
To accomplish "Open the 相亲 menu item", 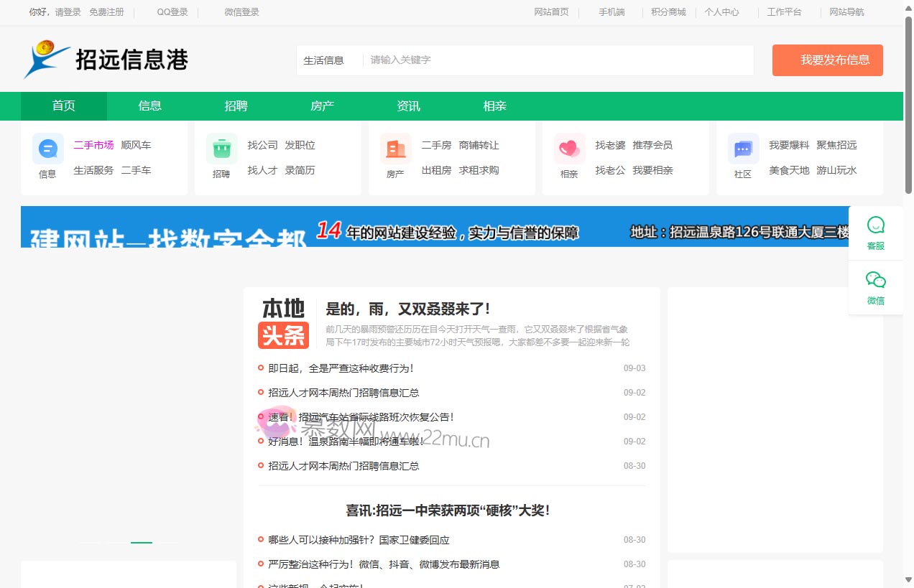I will tap(494, 106).
